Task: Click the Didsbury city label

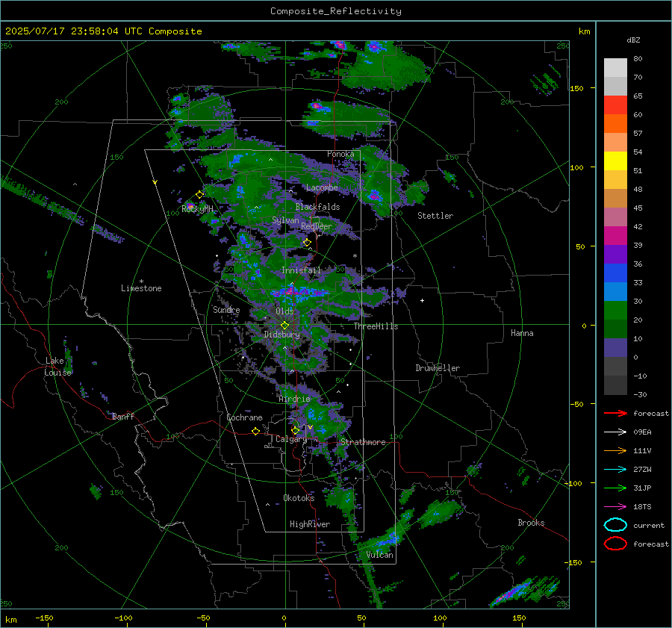Action: (282, 335)
